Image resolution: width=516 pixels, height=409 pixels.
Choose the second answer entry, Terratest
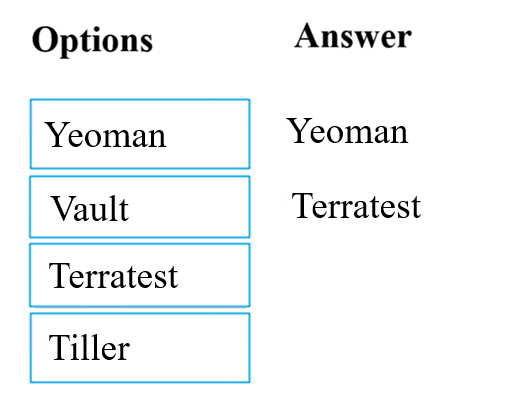[x=356, y=206]
